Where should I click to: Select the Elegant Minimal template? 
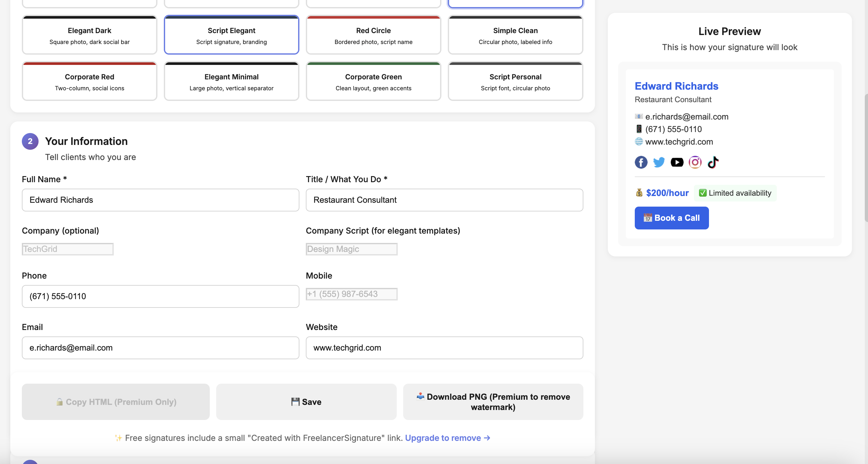pos(231,81)
